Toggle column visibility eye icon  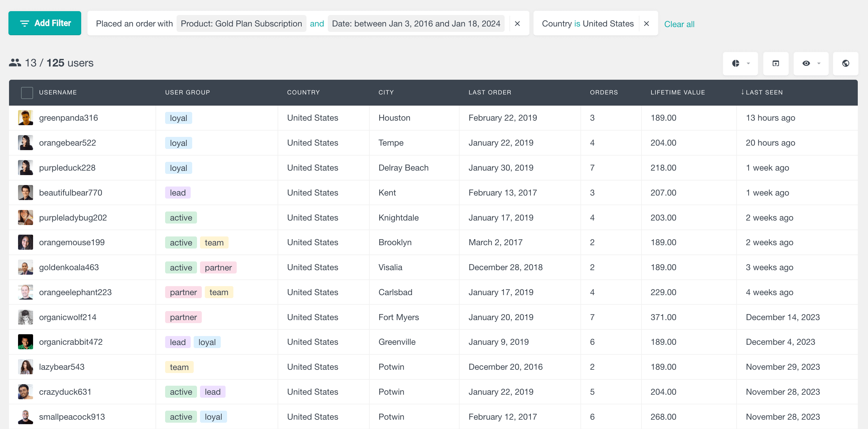806,63
